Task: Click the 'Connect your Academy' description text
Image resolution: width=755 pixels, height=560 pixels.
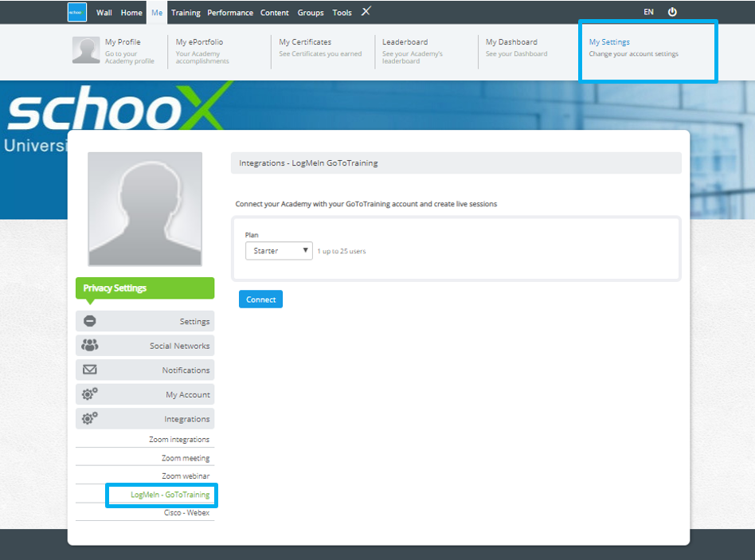Action: pos(366,204)
